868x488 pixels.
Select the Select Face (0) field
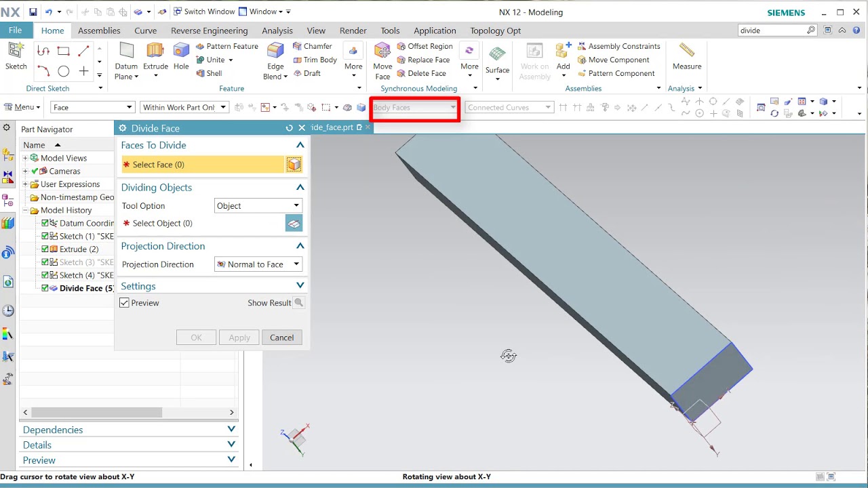(x=202, y=165)
